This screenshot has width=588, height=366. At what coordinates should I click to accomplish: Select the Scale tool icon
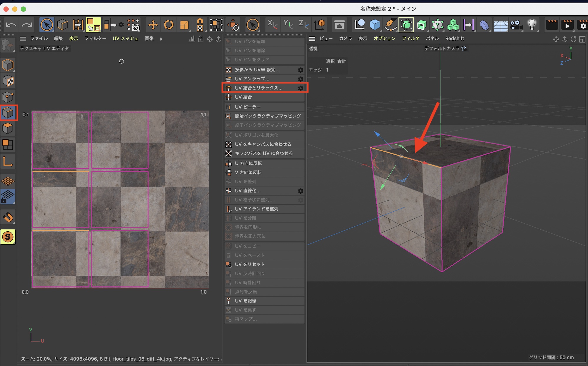tap(184, 25)
